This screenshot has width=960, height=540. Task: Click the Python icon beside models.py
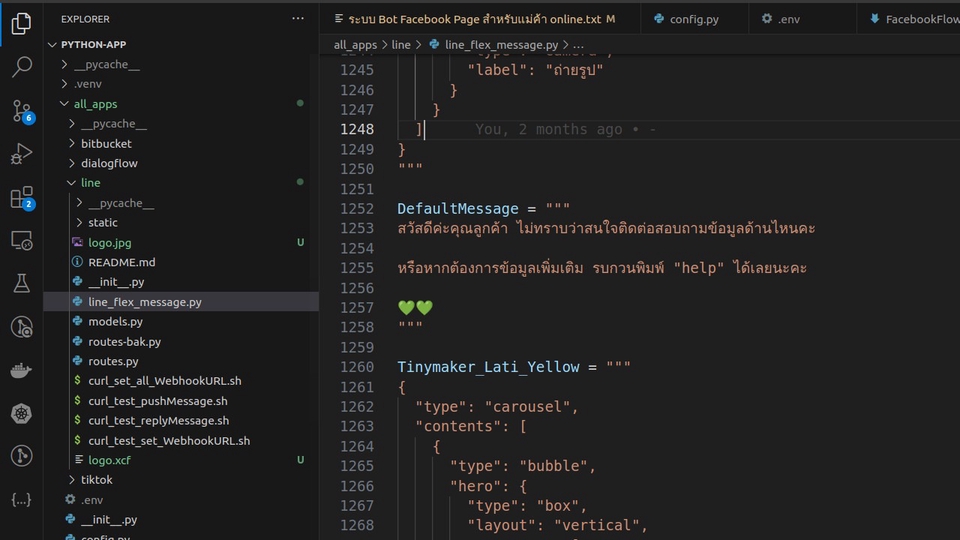point(78,321)
